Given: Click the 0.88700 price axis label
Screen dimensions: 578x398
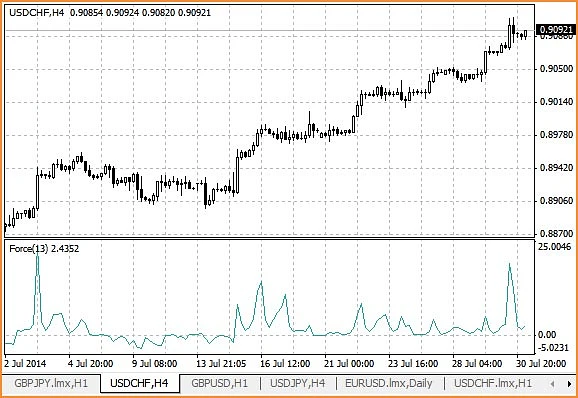Looking at the screenshot, I should 556,234.
